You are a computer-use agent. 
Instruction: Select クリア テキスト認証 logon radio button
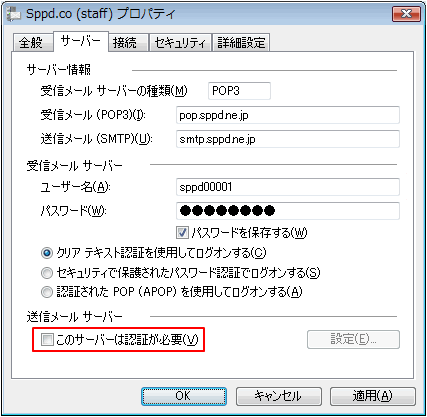tap(47, 253)
